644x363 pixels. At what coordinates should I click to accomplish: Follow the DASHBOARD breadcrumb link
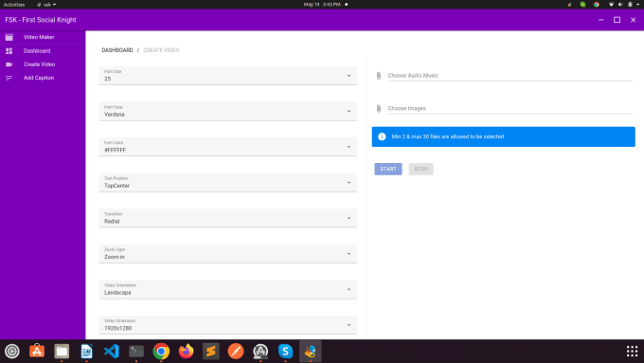coord(117,50)
